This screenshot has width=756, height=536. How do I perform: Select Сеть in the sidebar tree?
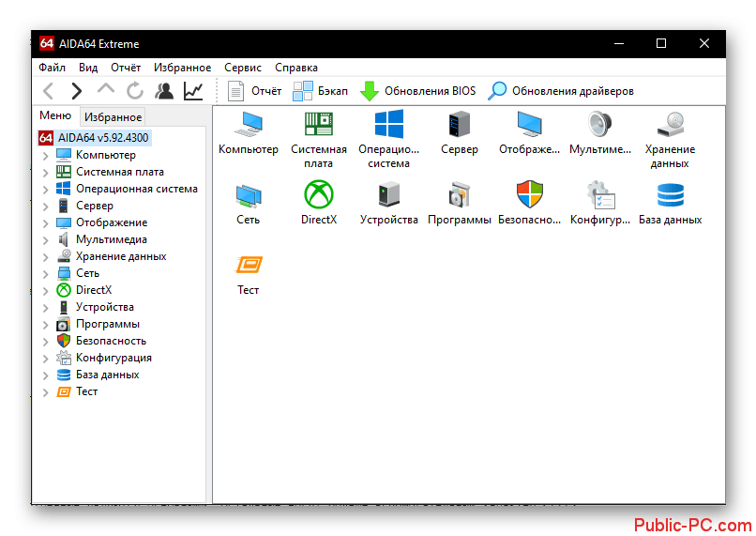pos(87,273)
